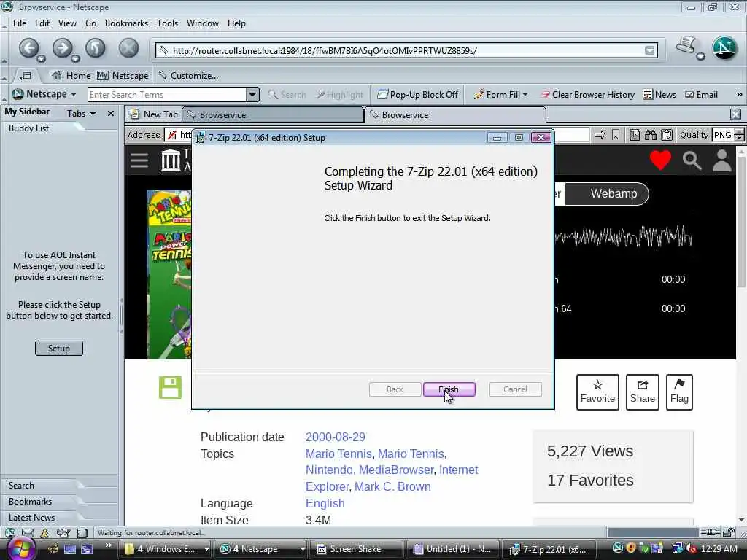Click the Netscape N throbber logo
This screenshot has height=560, width=747.
click(x=724, y=47)
